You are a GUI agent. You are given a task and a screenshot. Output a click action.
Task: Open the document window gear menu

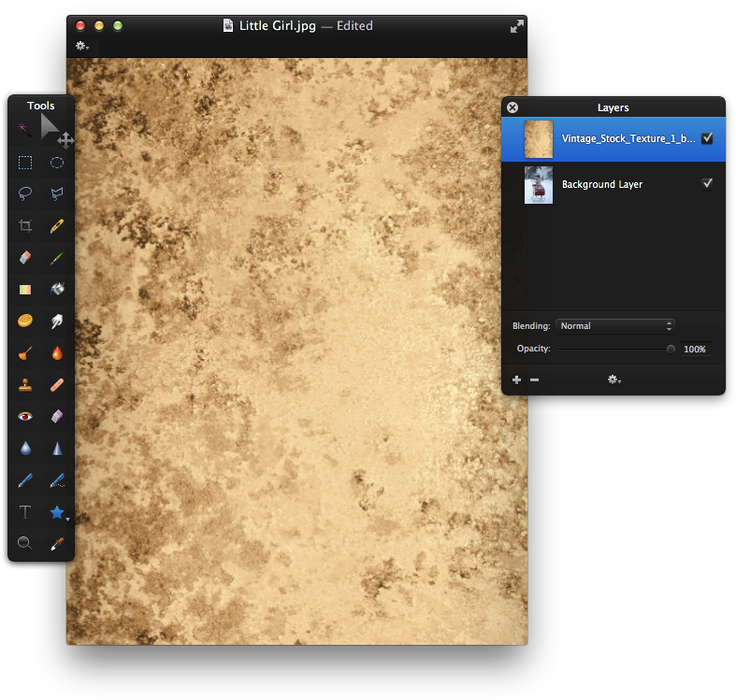point(82,46)
